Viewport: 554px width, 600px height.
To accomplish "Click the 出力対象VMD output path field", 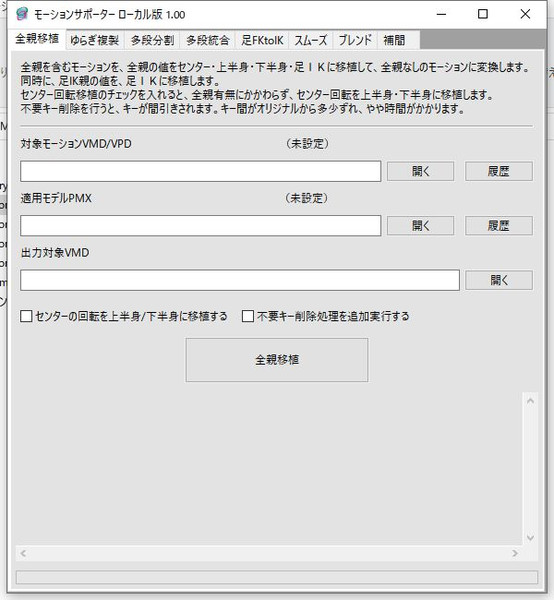I will 240,280.
